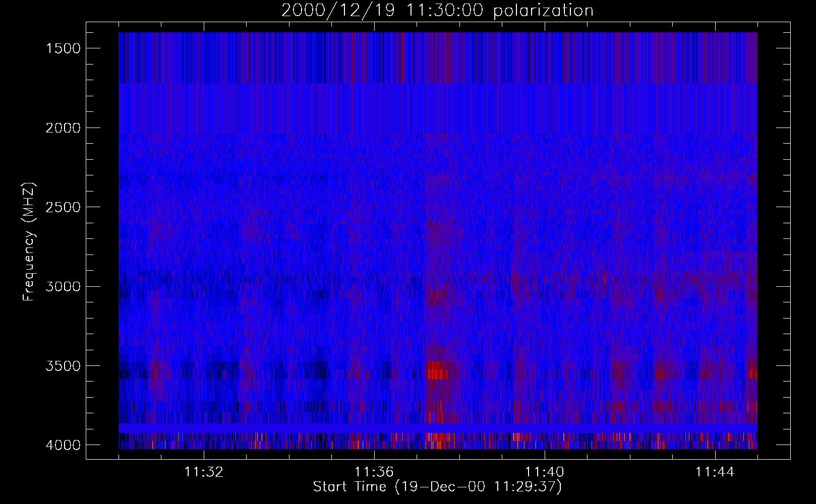The width and height of the screenshot is (816, 504).
Task: Click the 'Start Time (19-Dec-00 11:29:37)' label
Action: pyautogui.click(x=437, y=487)
